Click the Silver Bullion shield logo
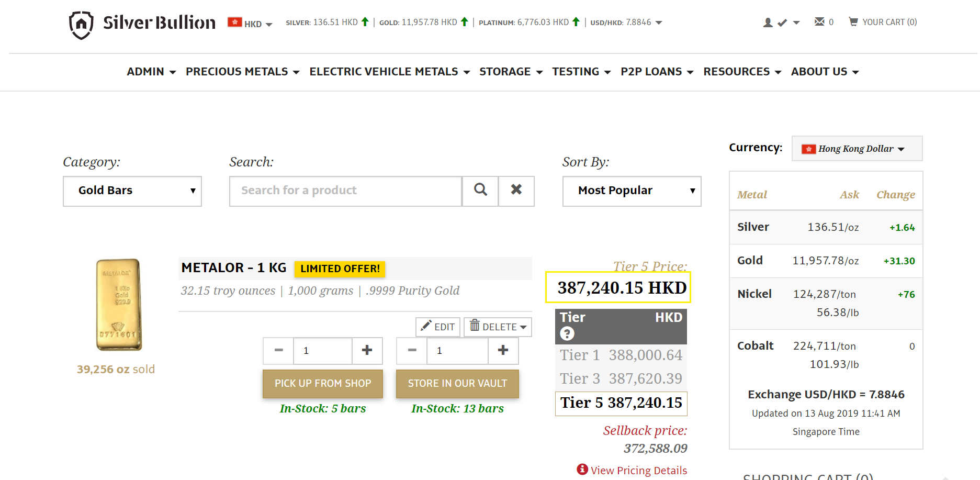 [81, 24]
